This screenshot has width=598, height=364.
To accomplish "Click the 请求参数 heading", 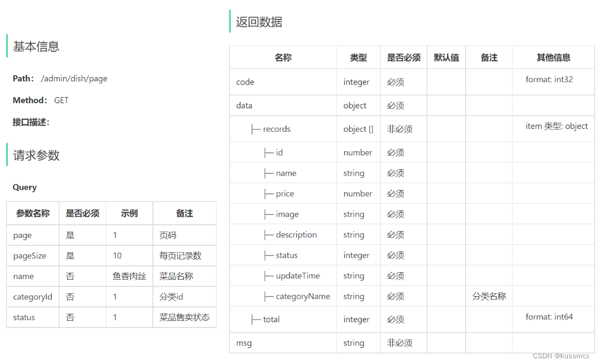I will coord(36,155).
